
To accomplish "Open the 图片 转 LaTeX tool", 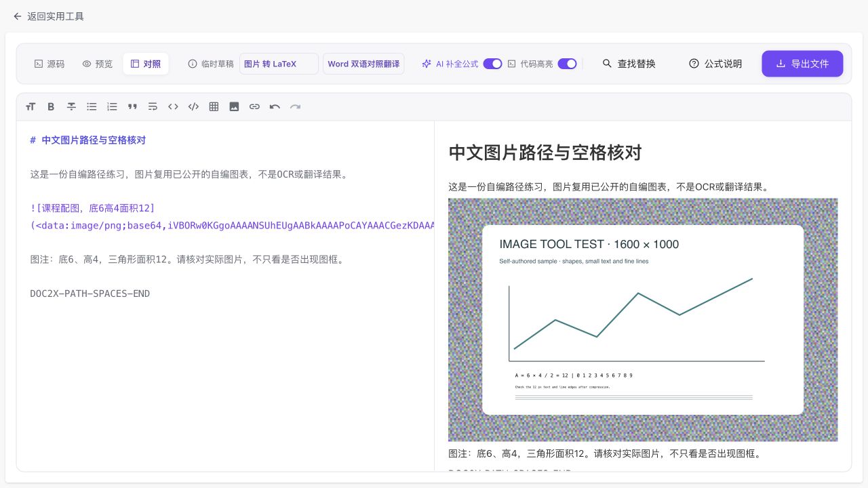I will pyautogui.click(x=279, y=64).
